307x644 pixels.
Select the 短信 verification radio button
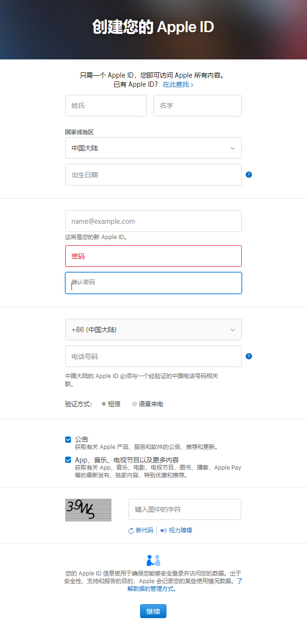coord(104,404)
